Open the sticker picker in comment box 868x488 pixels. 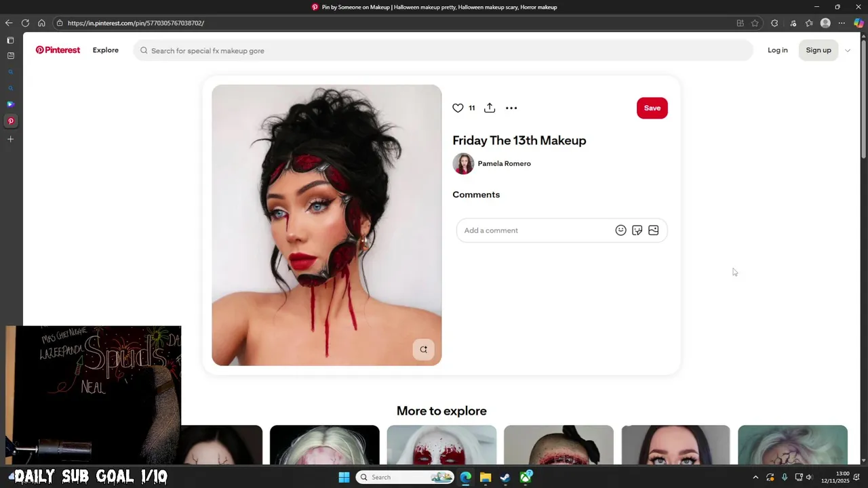tap(637, 230)
